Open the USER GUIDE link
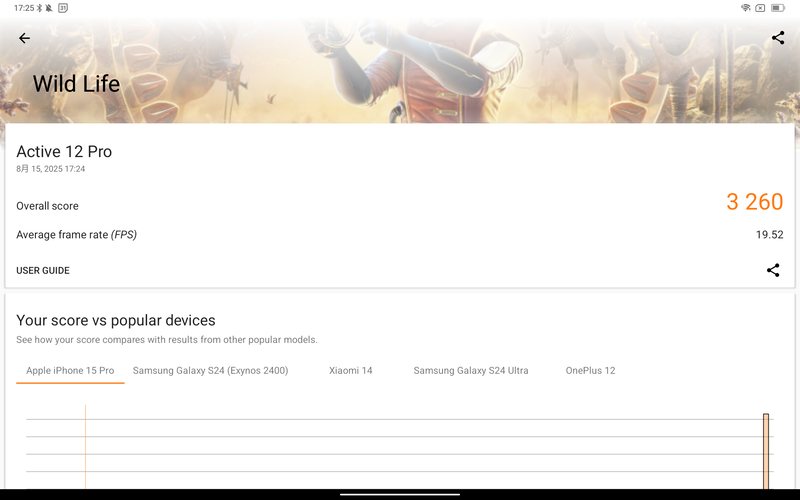Image resolution: width=800 pixels, height=500 pixels. (x=43, y=270)
